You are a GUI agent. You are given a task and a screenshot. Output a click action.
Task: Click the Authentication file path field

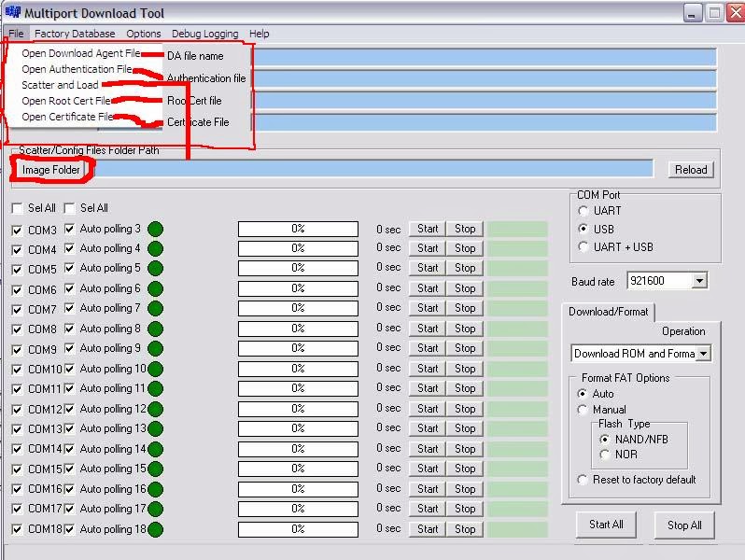(485, 78)
